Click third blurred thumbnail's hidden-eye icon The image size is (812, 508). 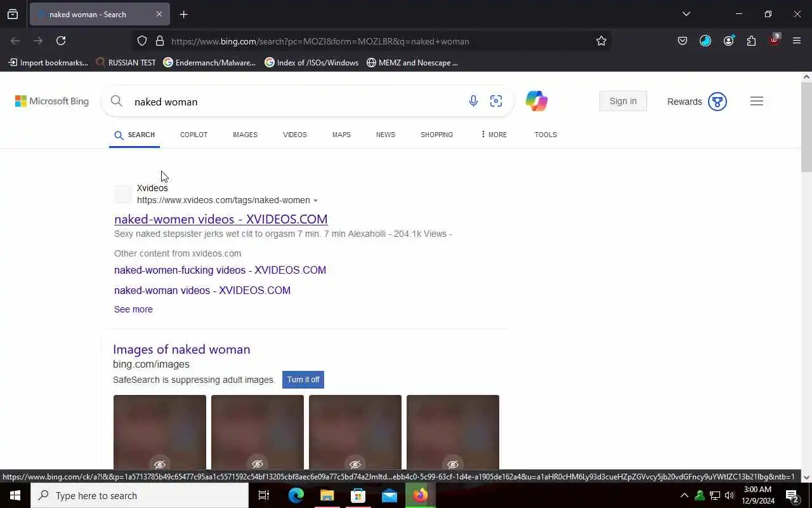pyautogui.click(x=355, y=464)
